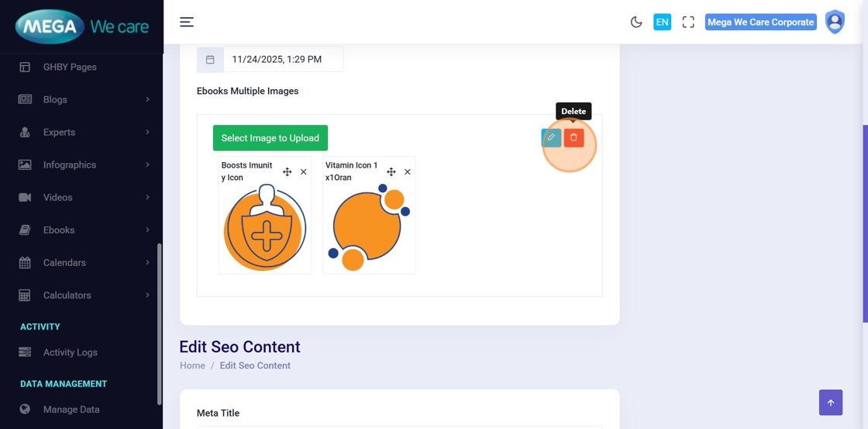The width and height of the screenshot is (868, 429).
Task: Toggle dark mode moon icon
Action: click(636, 22)
